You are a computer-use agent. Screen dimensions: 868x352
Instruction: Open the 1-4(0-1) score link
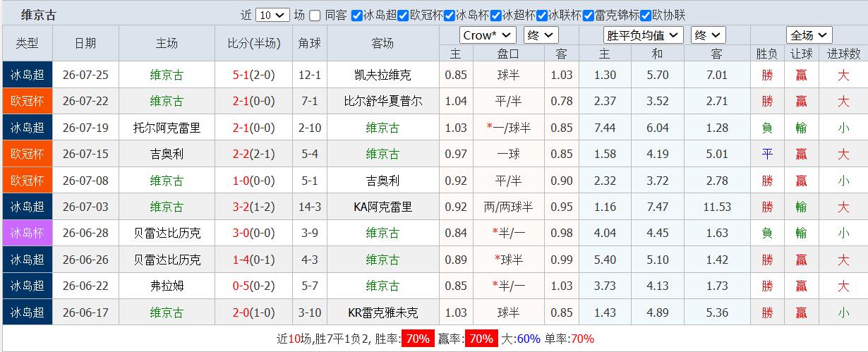click(x=253, y=260)
